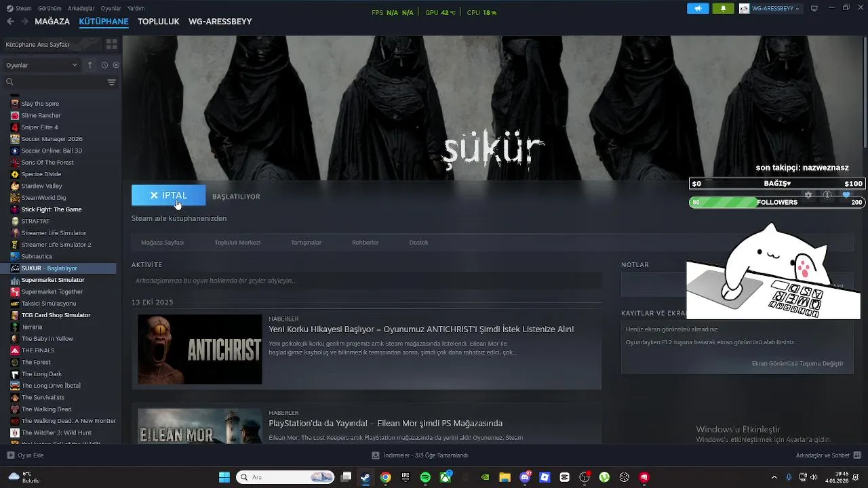Select Stardew Valley in library
This screenshot has height=488, width=868.
click(41, 186)
